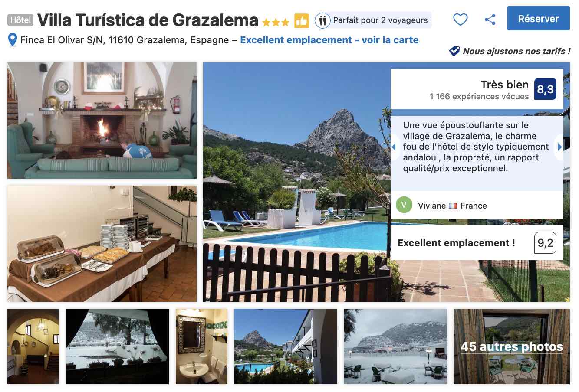Open the '45 autres photos' gallery thumbnail
The height and width of the screenshot is (392, 579).
tap(512, 346)
